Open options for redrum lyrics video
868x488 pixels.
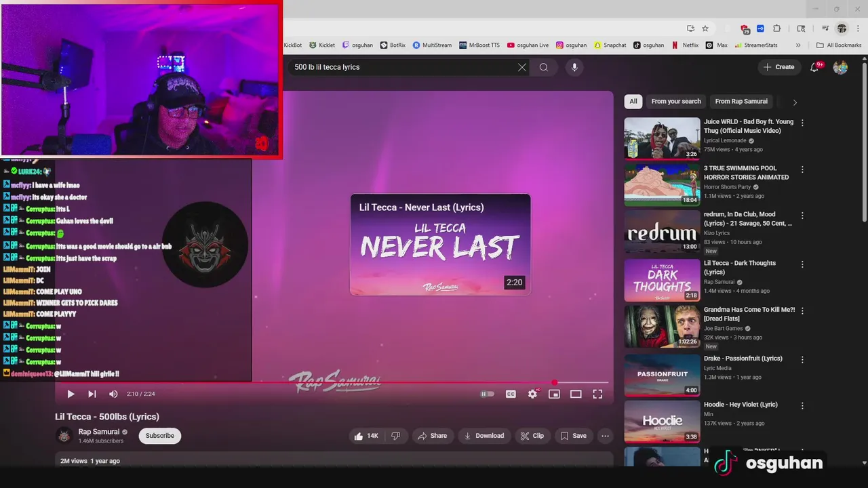click(802, 216)
